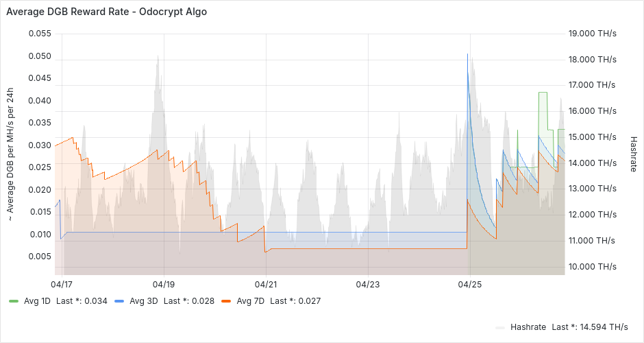
Task: Click the right axis title Hashrate
Action: tap(632, 154)
